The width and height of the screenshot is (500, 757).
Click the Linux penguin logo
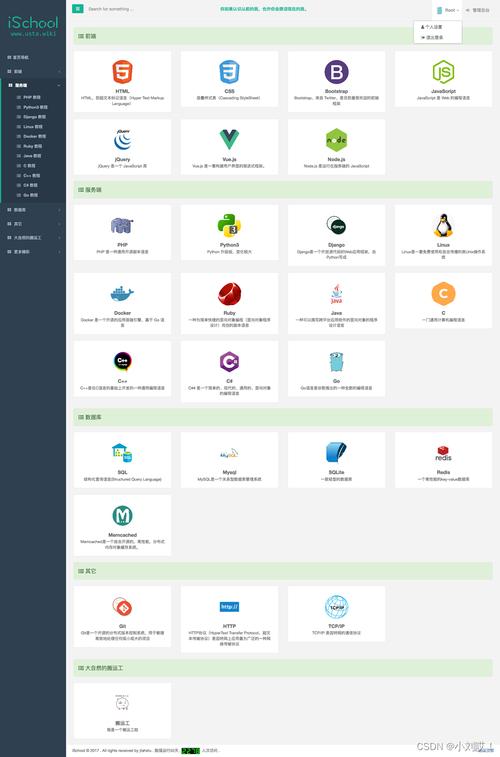[443, 225]
